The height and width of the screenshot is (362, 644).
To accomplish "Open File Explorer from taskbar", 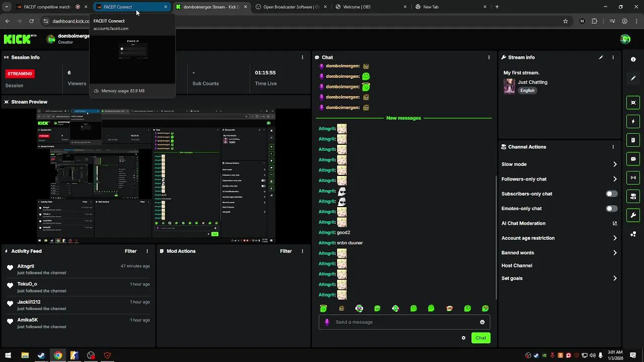I will point(25,355).
